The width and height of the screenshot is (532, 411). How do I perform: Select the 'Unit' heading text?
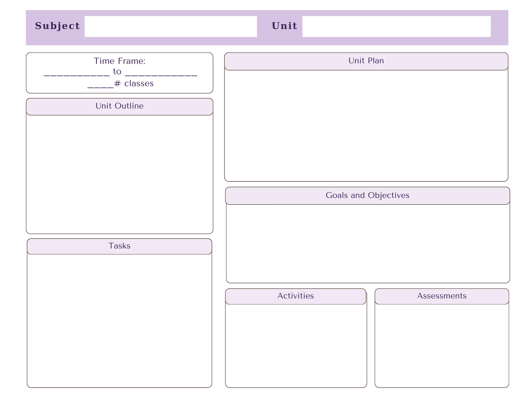coord(284,26)
